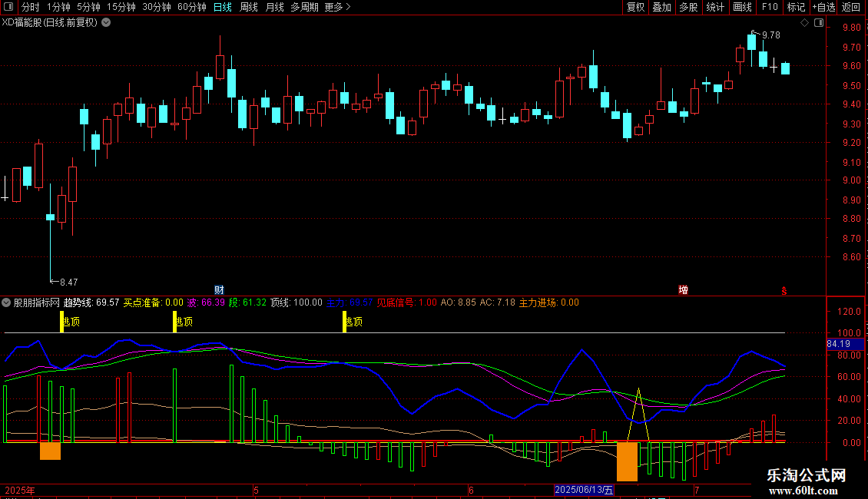Add stock with +自选 button

pos(823,7)
